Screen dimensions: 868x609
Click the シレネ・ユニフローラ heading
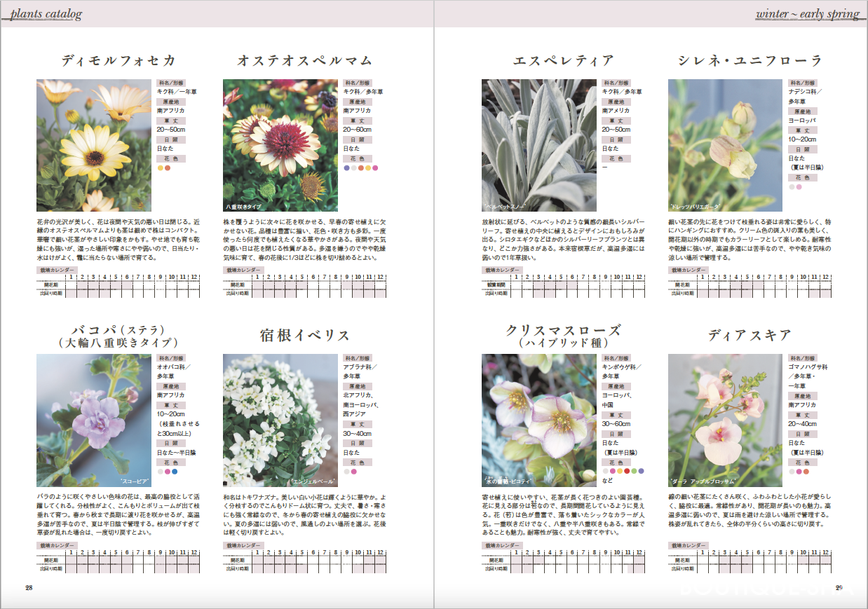[750, 61]
